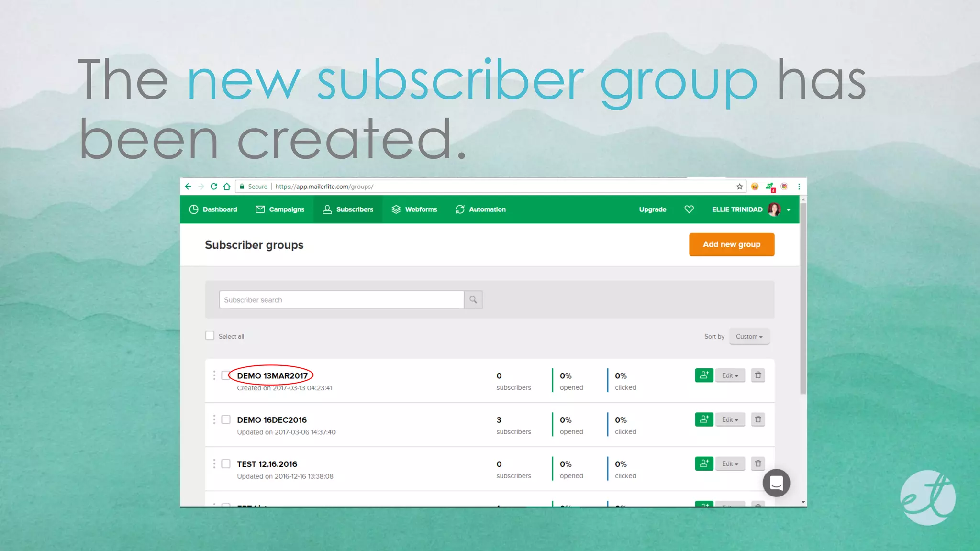
Task: Switch to the Webforms tab
Action: click(x=414, y=209)
